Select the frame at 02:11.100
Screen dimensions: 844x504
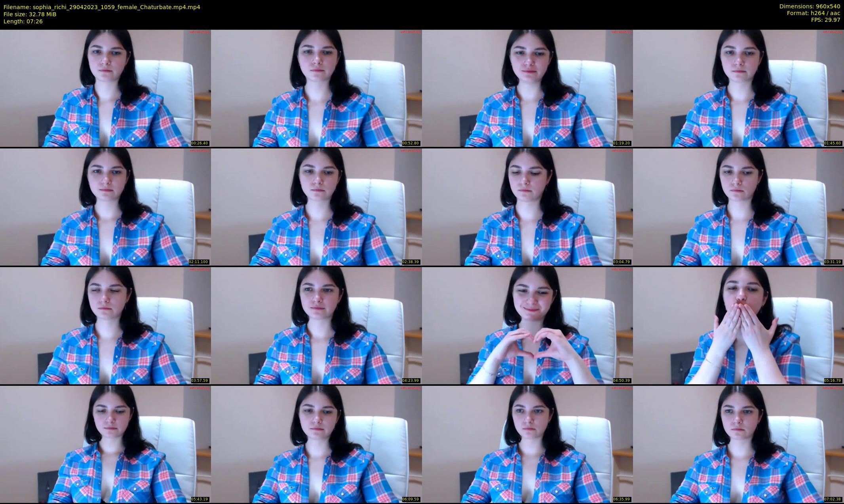(x=105, y=207)
